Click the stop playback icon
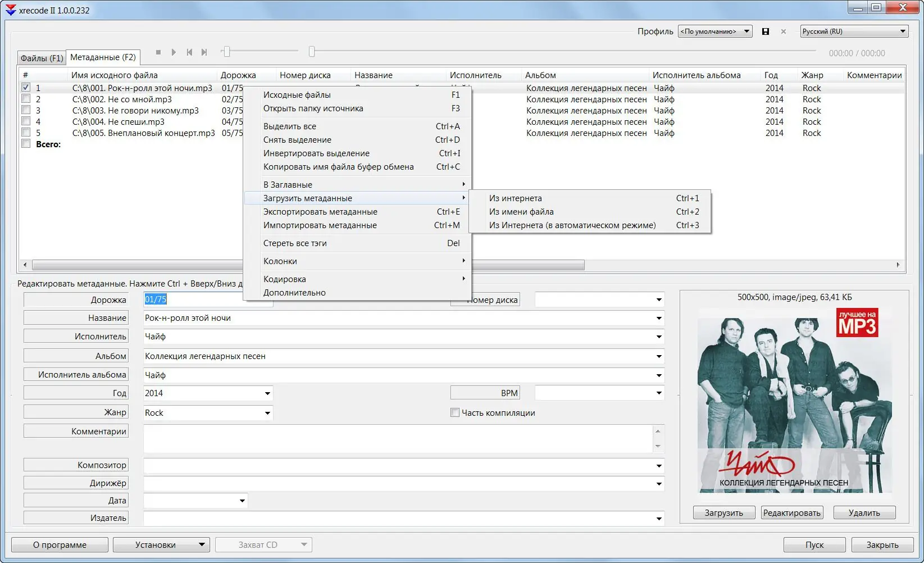The width and height of the screenshot is (924, 563). pos(158,52)
